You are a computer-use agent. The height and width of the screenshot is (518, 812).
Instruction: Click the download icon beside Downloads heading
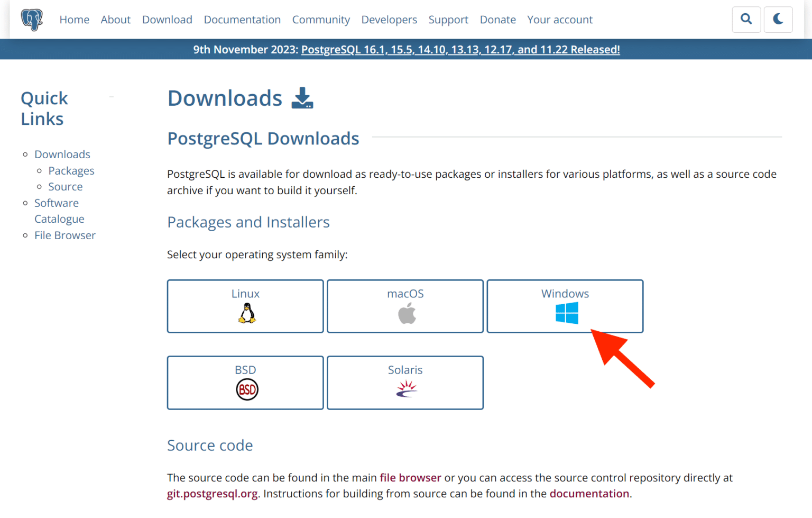point(302,98)
